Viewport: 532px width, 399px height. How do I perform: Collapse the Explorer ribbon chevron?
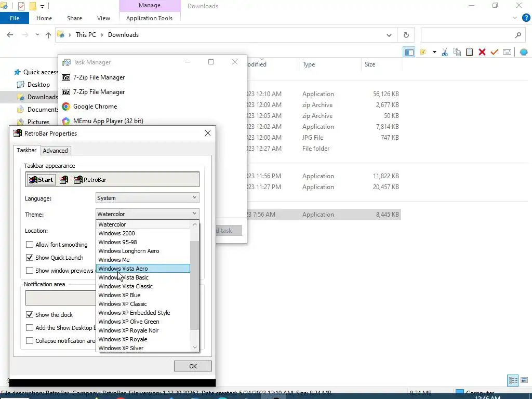(x=515, y=18)
